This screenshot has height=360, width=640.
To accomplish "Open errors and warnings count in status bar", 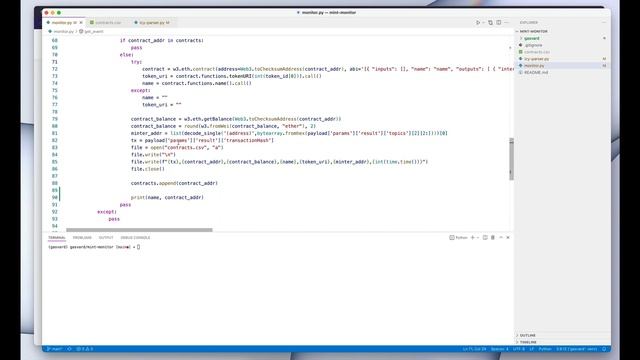I will 84,349.
